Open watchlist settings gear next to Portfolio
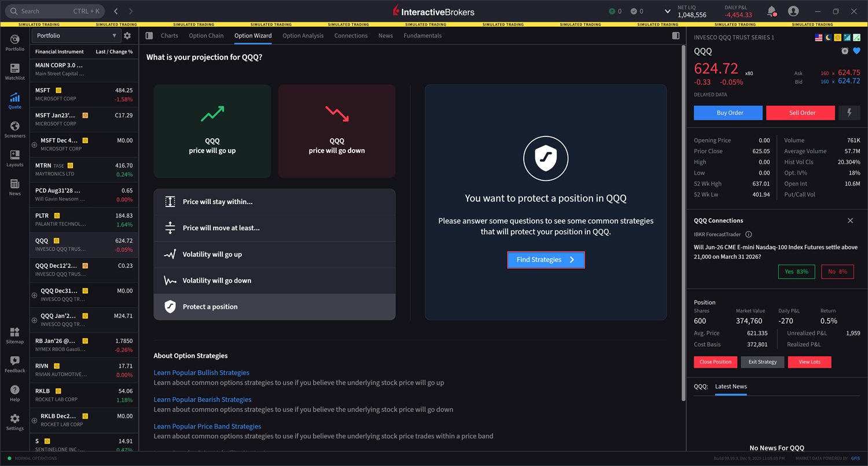868x466 pixels. pyautogui.click(x=127, y=36)
